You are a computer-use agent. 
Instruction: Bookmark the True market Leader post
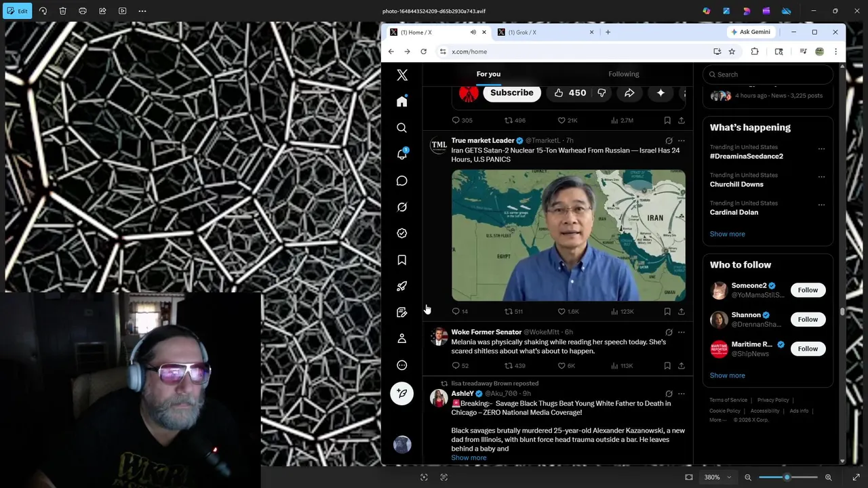click(667, 312)
